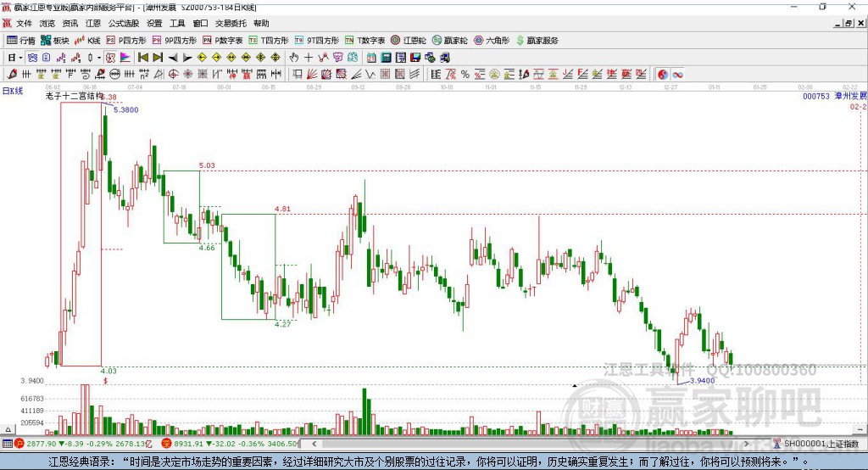Open the 公式选股 menu

click(x=124, y=23)
